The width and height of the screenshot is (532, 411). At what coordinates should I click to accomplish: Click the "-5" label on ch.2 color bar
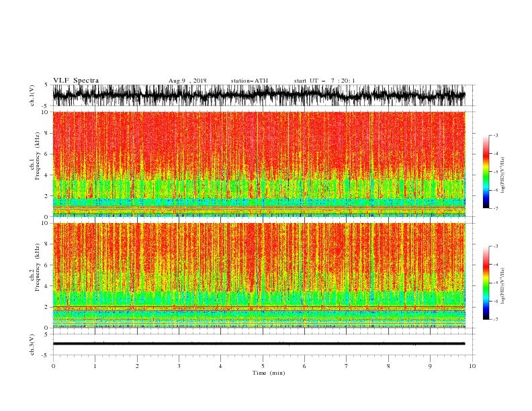pyautogui.click(x=495, y=283)
